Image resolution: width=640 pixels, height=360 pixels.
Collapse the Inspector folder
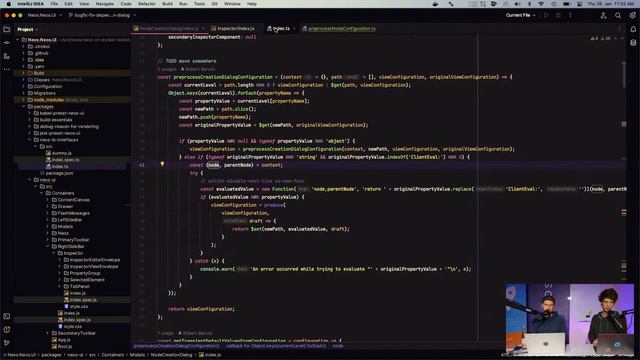tap(53, 253)
